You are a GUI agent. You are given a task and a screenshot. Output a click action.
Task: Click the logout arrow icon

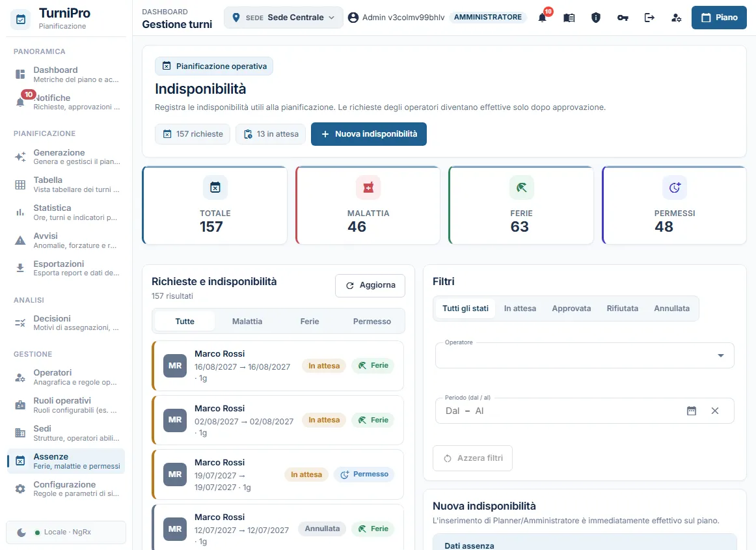[649, 18]
